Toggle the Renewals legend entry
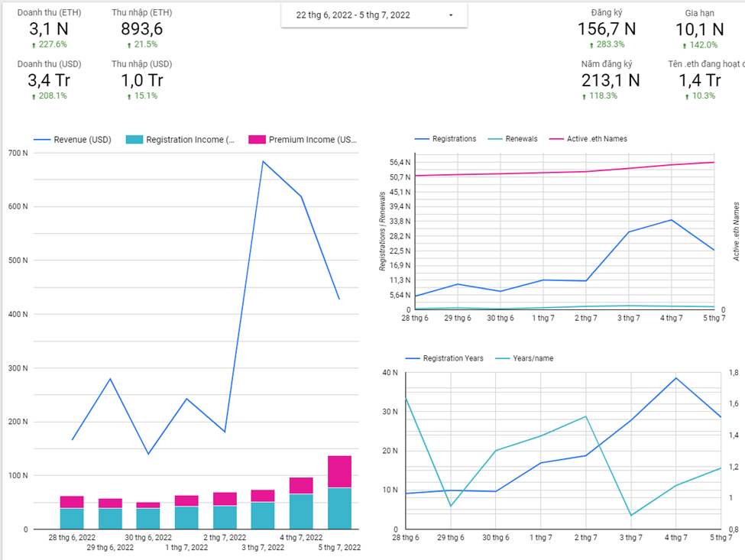The image size is (745, 560). click(513, 139)
